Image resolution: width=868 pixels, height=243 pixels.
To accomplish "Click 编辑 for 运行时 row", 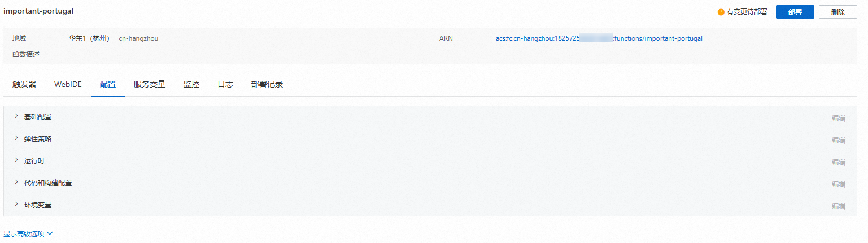I will [839, 162].
